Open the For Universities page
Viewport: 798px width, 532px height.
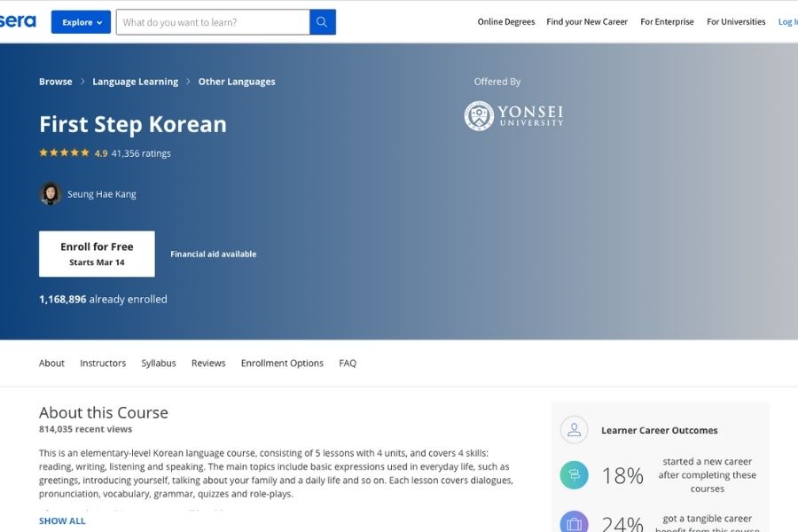click(736, 22)
